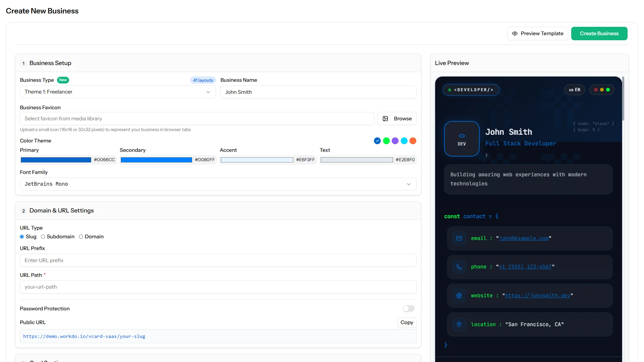
Task: Choose the blue checked color preset
Action: click(377, 141)
